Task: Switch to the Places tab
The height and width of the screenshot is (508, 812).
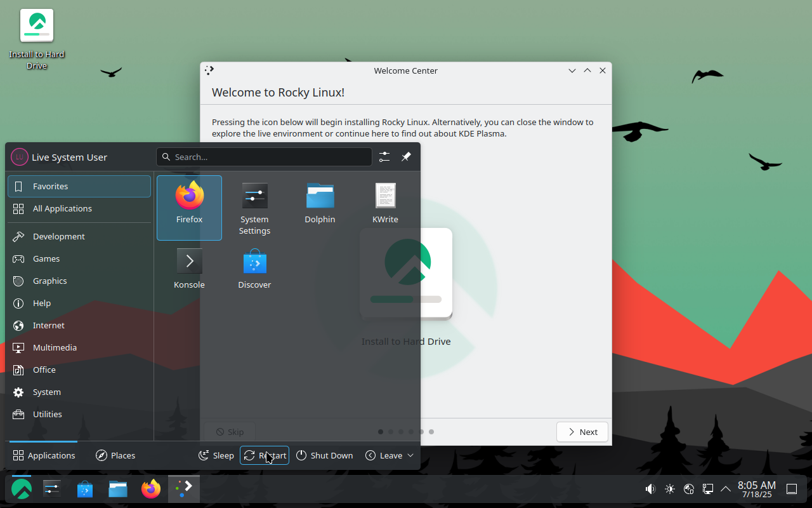Action: coord(115,455)
